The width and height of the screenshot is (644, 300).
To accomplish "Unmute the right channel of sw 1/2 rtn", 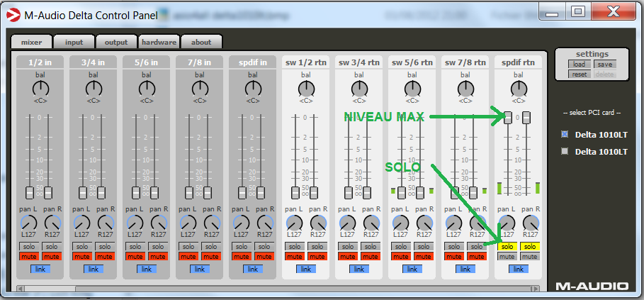I will [317, 257].
